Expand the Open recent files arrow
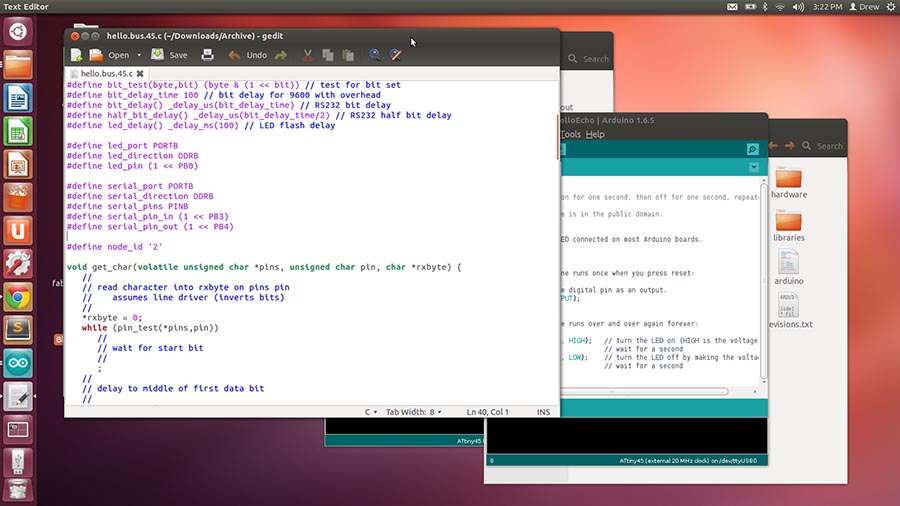The width and height of the screenshot is (900, 506). [x=139, y=56]
